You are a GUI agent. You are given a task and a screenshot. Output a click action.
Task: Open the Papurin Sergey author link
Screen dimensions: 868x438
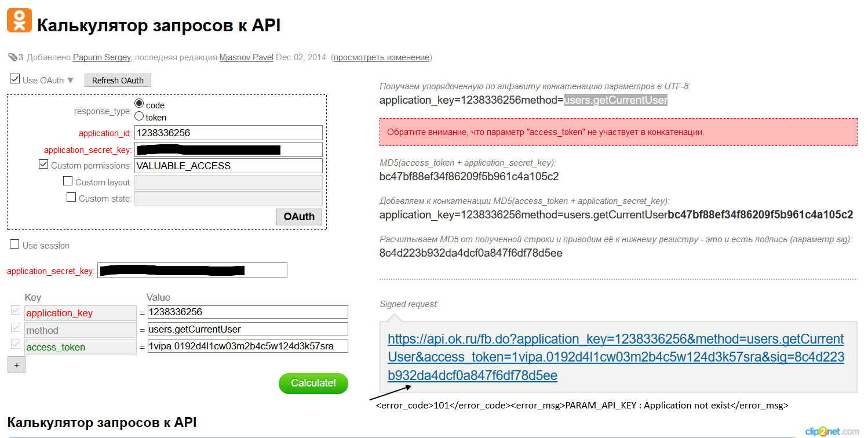tap(102, 57)
